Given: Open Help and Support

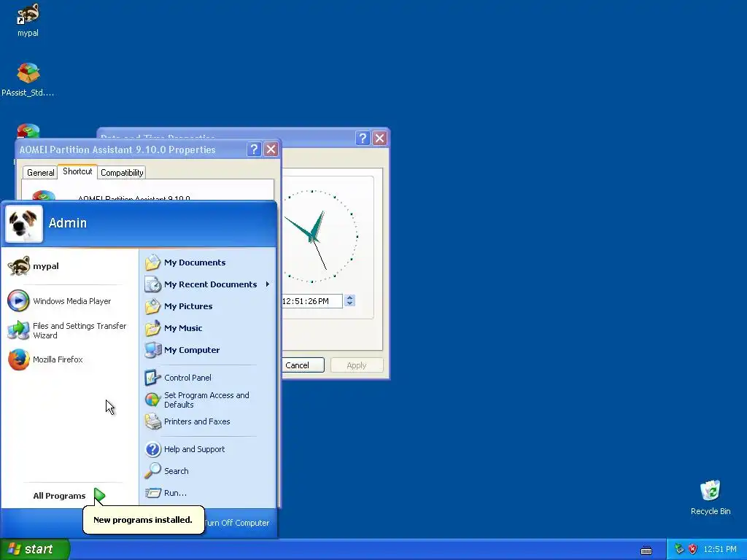Looking at the screenshot, I should pos(207,449).
